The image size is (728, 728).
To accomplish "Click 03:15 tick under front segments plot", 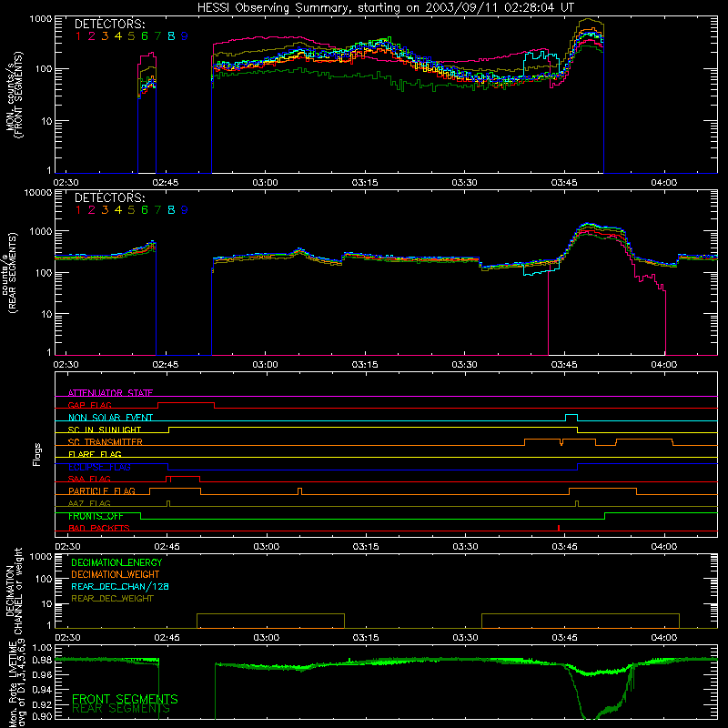I will click(x=365, y=183).
